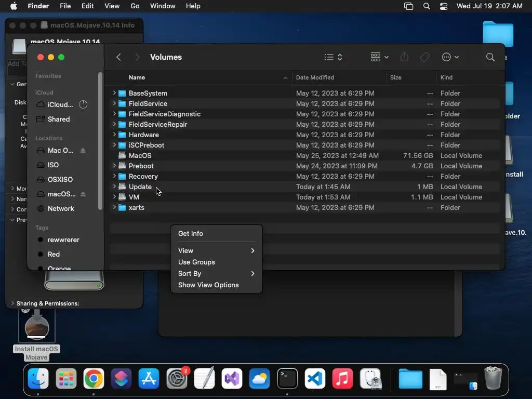Open the File menu

pos(65,6)
